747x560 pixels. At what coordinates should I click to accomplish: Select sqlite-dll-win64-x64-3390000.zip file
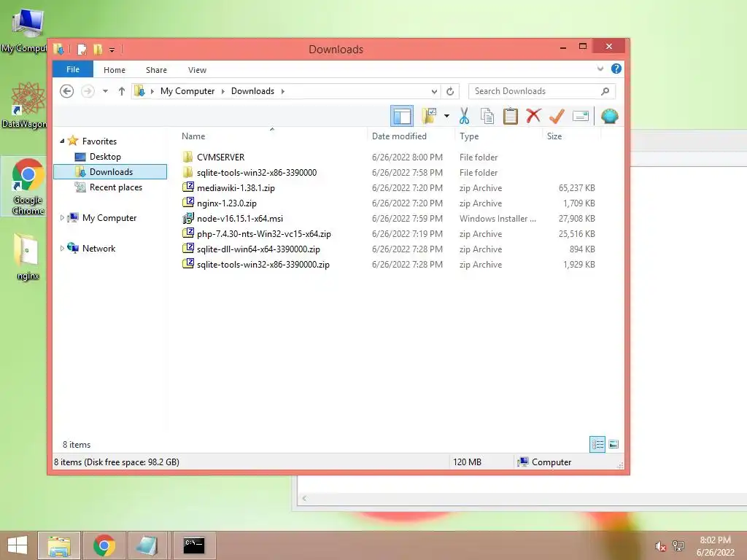pos(258,249)
